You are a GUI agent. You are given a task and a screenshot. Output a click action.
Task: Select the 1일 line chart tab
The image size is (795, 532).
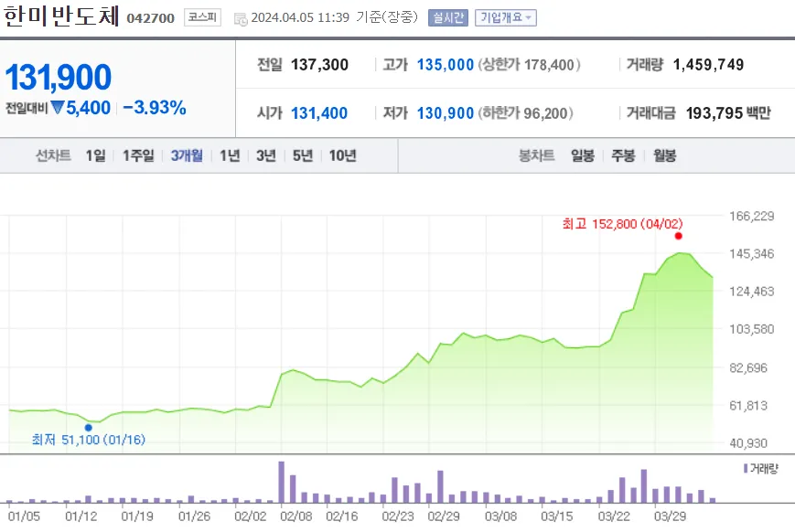coord(95,155)
